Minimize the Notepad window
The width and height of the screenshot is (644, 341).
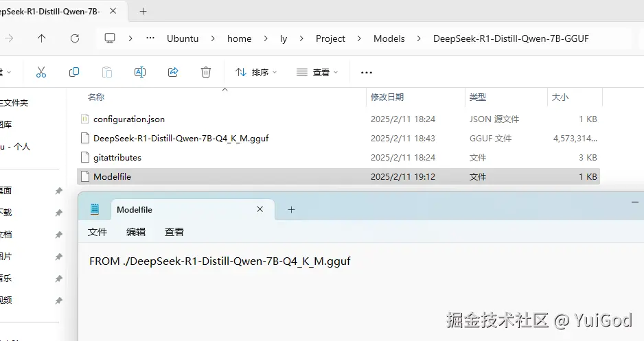point(634,202)
